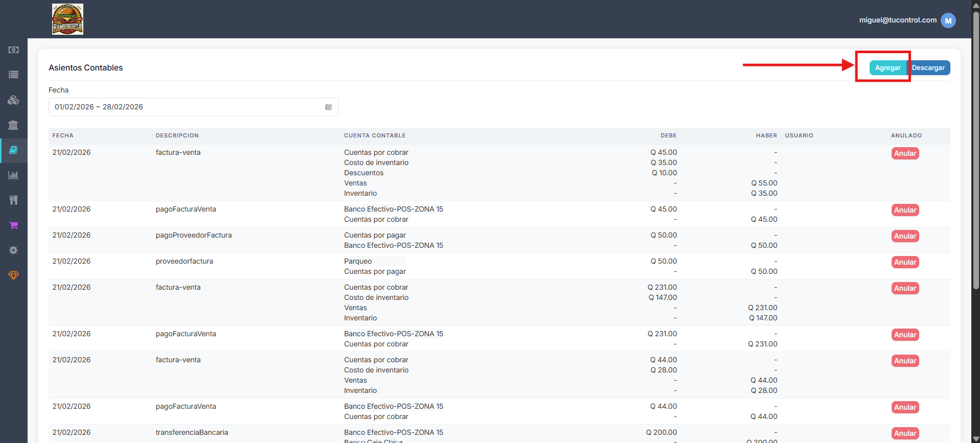Click the Q 147.00 debit amount
The image size is (980, 443).
(663, 297)
